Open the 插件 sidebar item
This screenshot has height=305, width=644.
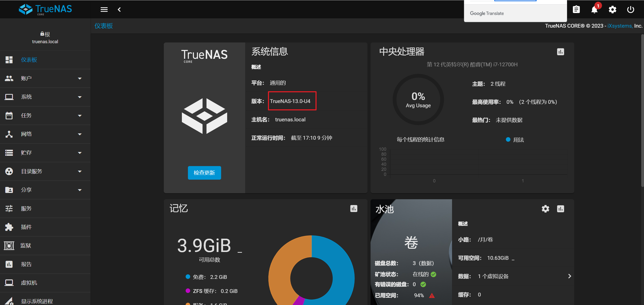coord(26,227)
